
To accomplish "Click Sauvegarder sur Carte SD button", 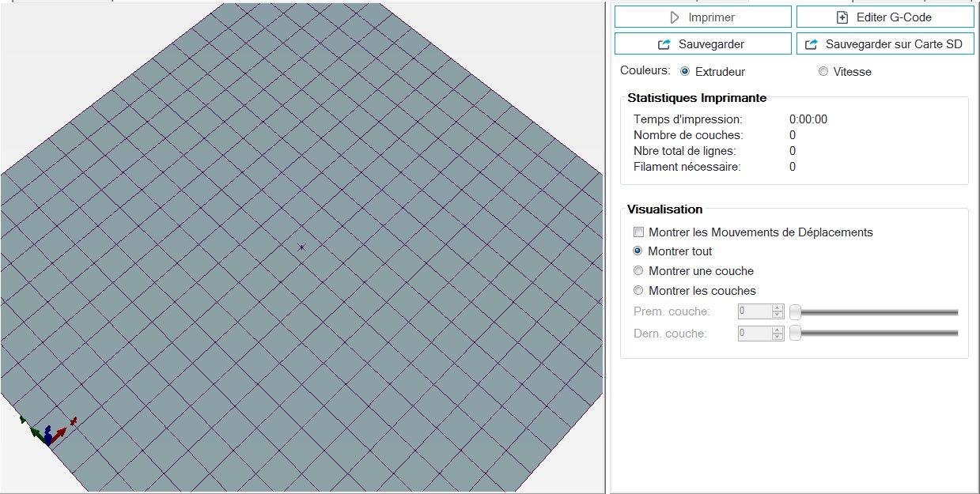I will pos(885,44).
